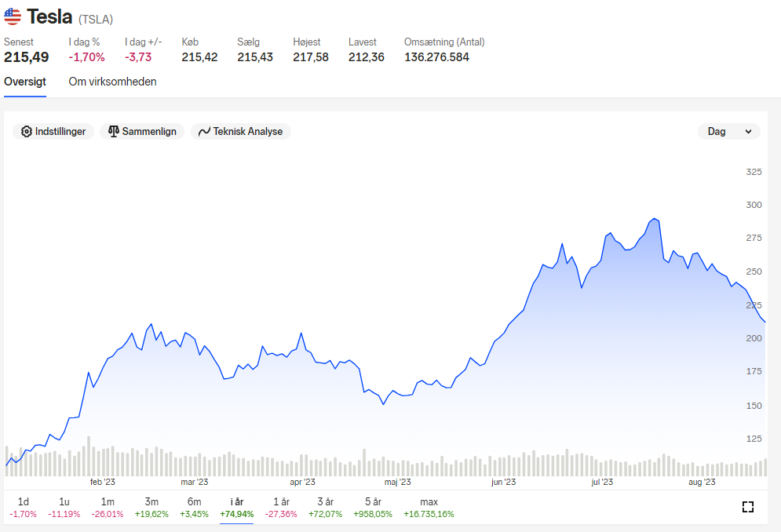Click the +3,45% six-month percentage
Viewport: 781px width, 532px height.
click(194, 514)
